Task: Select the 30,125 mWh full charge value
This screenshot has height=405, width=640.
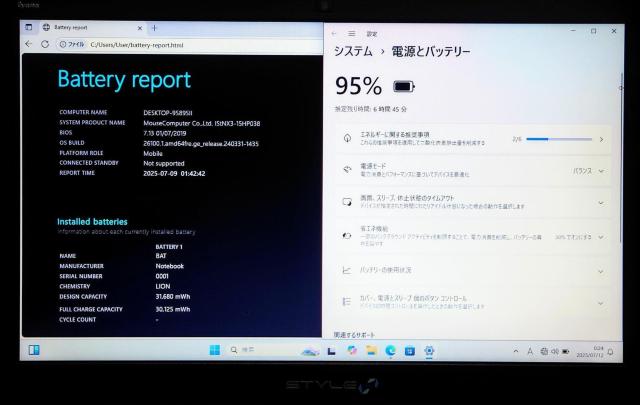Action: tap(173, 309)
